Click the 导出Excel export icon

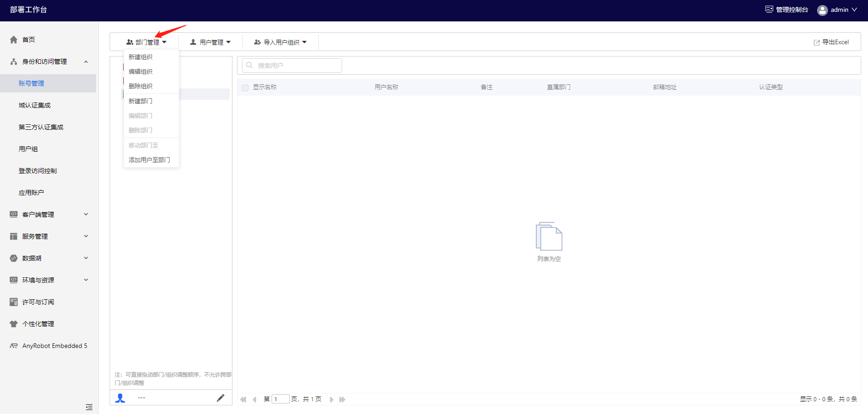tap(817, 42)
